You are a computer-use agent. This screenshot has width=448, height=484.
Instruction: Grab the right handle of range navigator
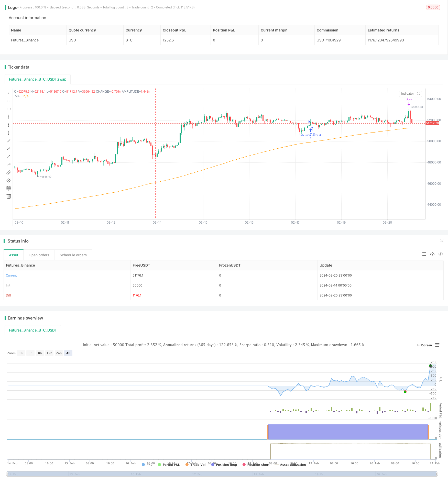click(x=437, y=474)
